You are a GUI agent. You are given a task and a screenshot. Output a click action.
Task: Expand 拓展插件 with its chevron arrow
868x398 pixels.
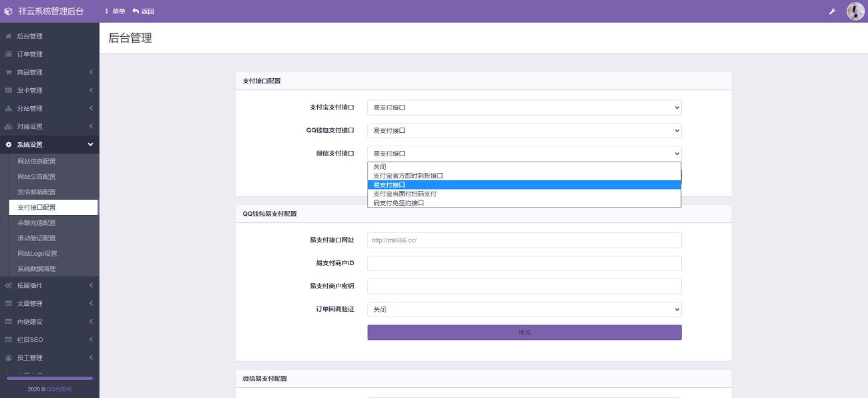[91, 286]
